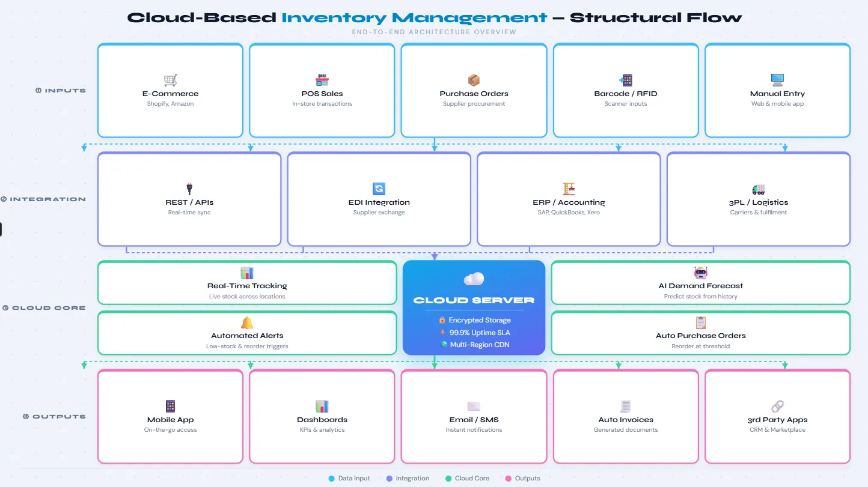
Task: Select the Barcode / RFID scanner icon
Action: click(625, 79)
